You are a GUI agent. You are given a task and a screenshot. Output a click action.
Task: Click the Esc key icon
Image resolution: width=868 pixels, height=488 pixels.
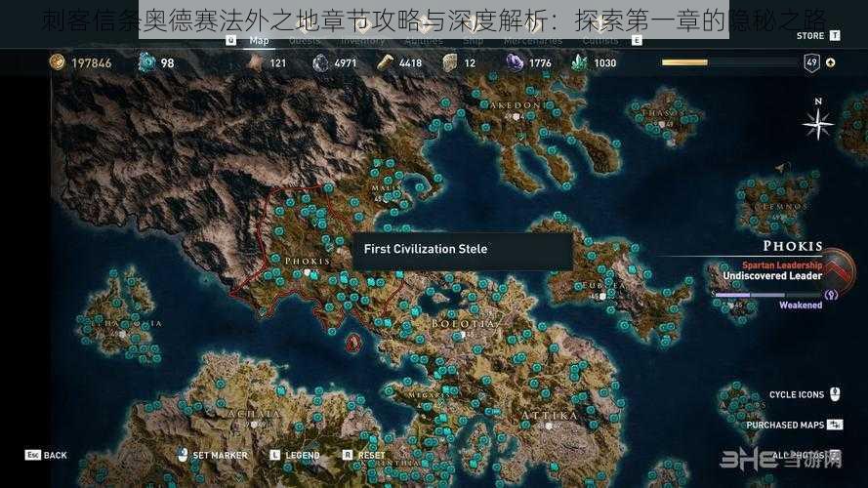(x=32, y=455)
